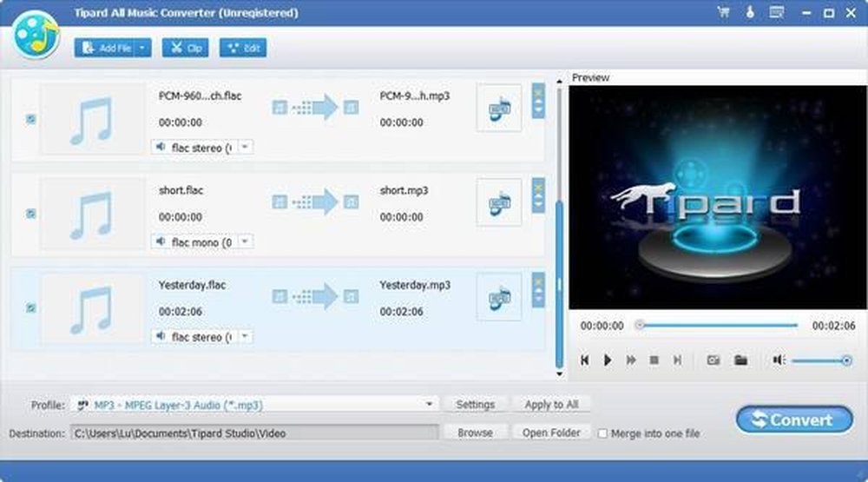Image resolution: width=868 pixels, height=482 pixels.
Task: Click the file list vertical scrollbar thumb
Action: pos(559,285)
